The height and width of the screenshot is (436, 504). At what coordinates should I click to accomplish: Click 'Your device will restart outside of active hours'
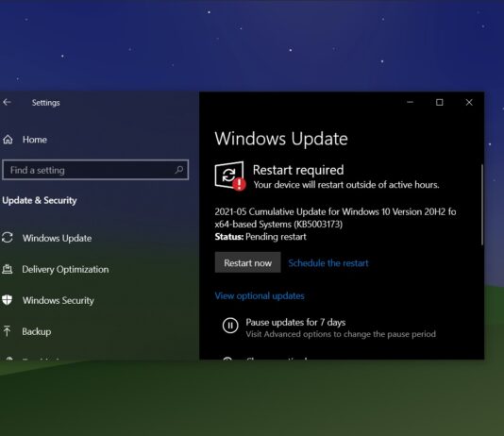click(346, 185)
